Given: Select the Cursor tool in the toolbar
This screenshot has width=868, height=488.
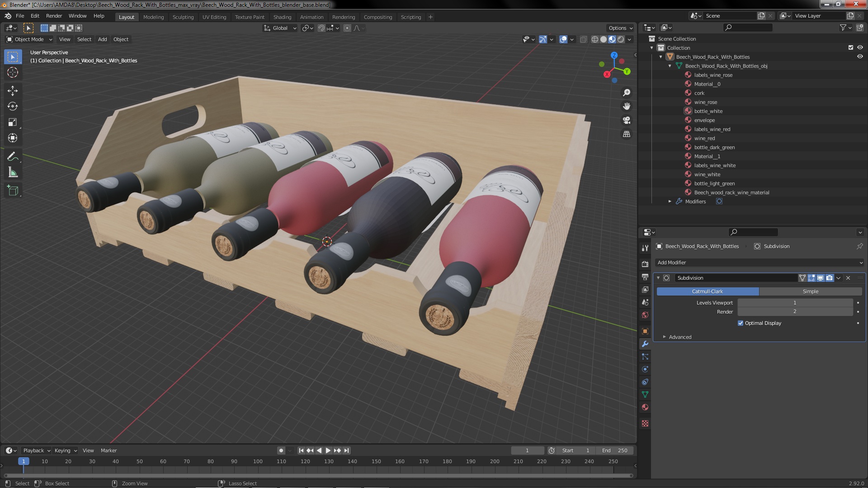Looking at the screenshot, I should click(x=13, y=72).
